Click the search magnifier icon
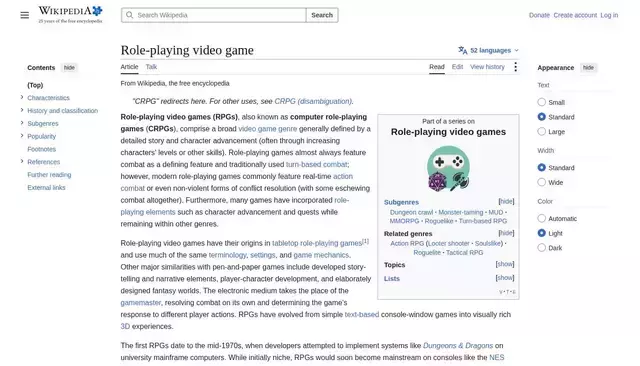The width and height of the screenshot is (640, 366). 129,15
